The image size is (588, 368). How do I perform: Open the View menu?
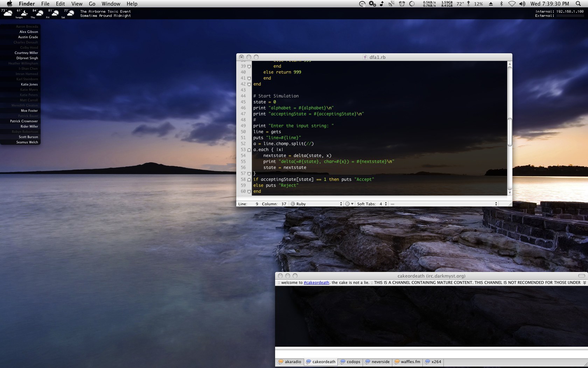(x=77, y=4)
